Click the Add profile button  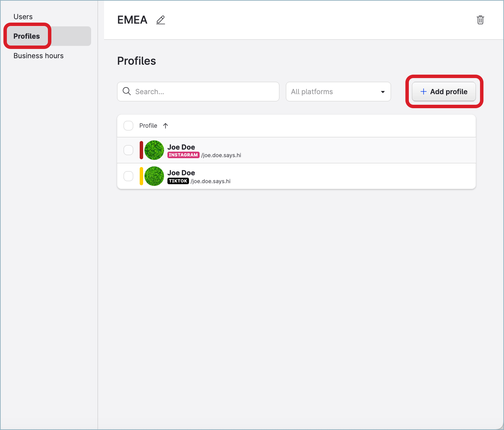443,91
